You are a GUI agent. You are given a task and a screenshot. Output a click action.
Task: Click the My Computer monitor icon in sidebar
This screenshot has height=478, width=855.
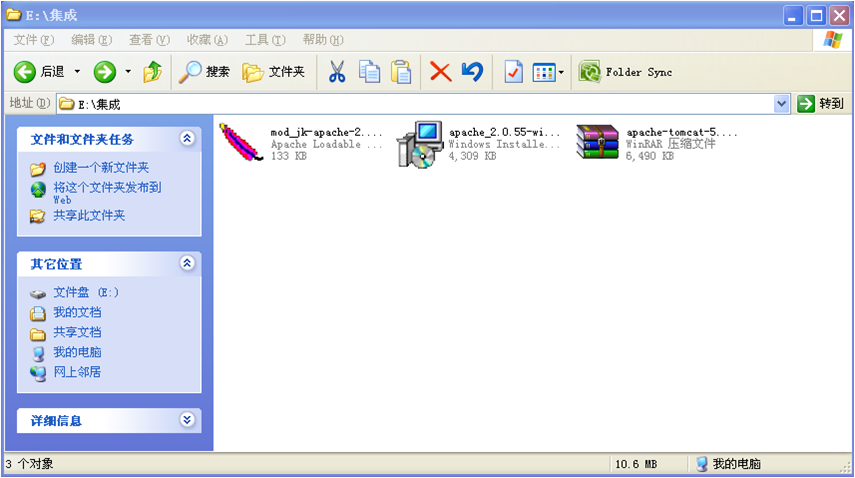pos(38,354)
